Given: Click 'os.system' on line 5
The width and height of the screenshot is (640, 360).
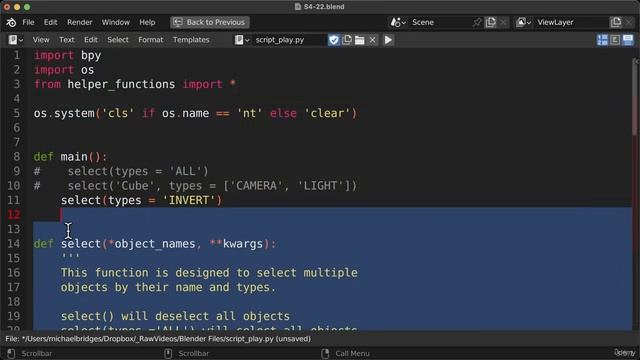Looking at the screenshot, I should coord(64,113).
